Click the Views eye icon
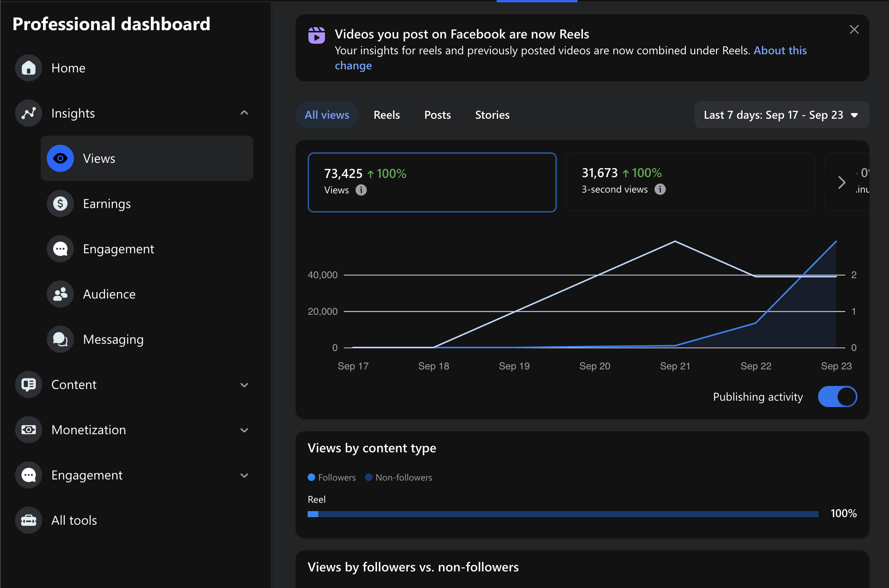The width and height of the screenshot is (889, 588). (x=60, y=158)
